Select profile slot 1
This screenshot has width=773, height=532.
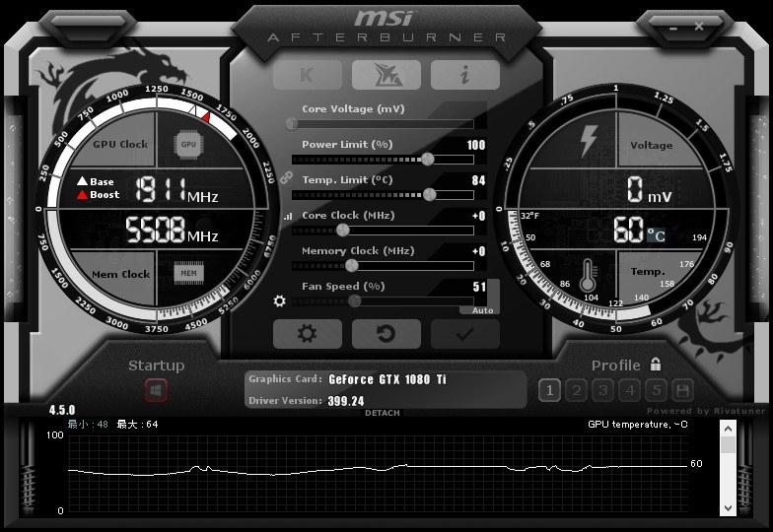pyautogui.click(x=550, y=390)
